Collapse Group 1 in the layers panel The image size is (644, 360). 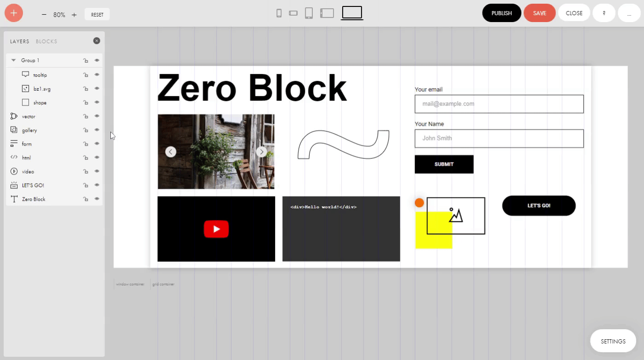point(13,60)
